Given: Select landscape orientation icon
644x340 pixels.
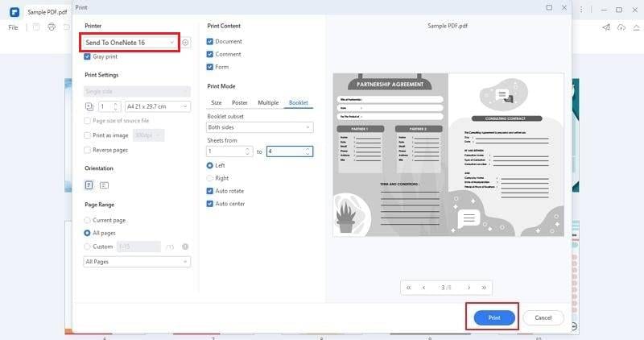Looking at the screenshot, I should pos(105,185).
